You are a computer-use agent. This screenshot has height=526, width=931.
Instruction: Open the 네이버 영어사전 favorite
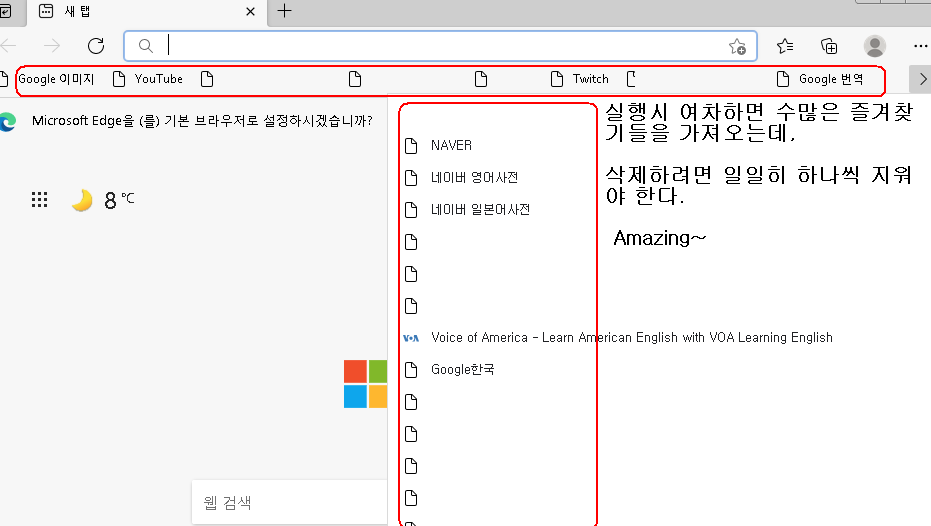(461, 178)
